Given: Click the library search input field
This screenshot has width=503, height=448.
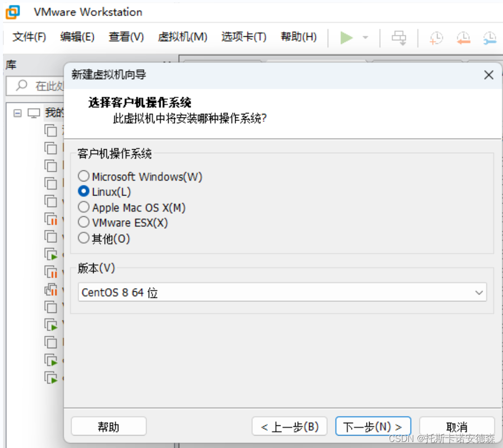Looking at the screenshot, I should (x=35, y=86).
